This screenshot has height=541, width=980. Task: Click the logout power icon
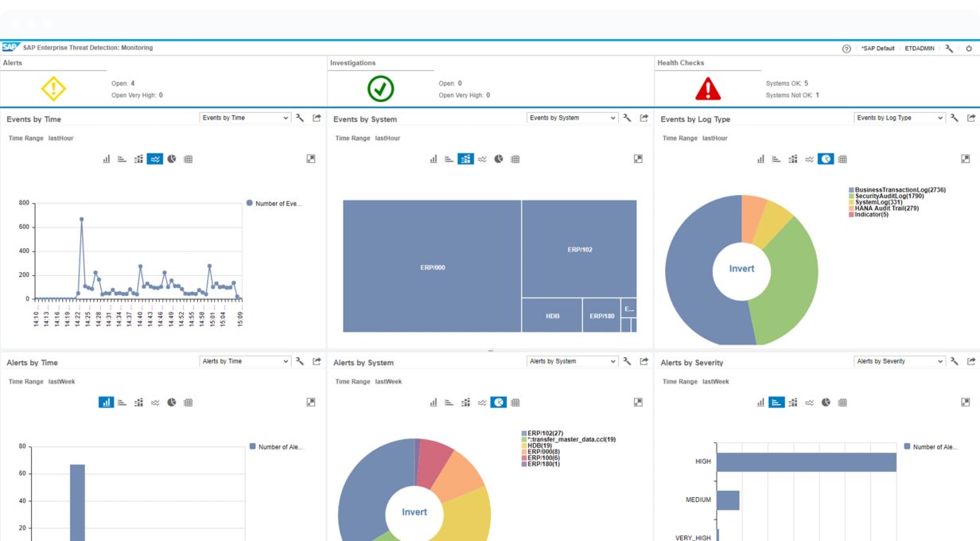coord(969,49)
